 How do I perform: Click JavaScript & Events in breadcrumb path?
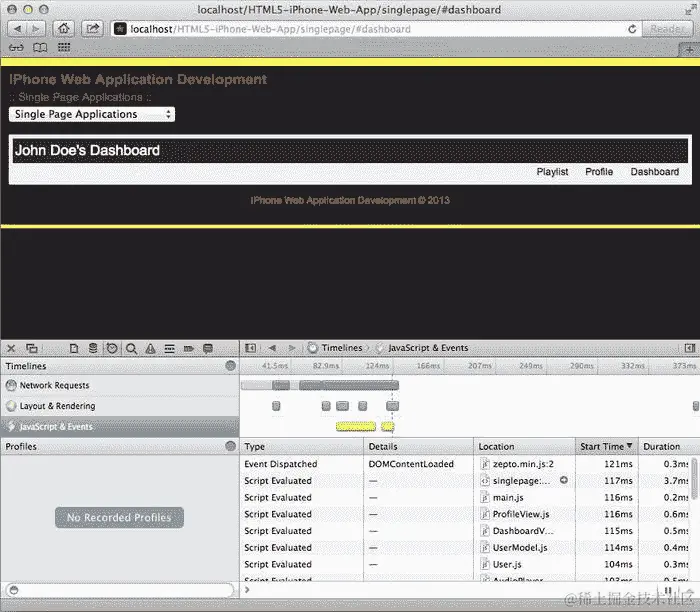tap(428, 348)
